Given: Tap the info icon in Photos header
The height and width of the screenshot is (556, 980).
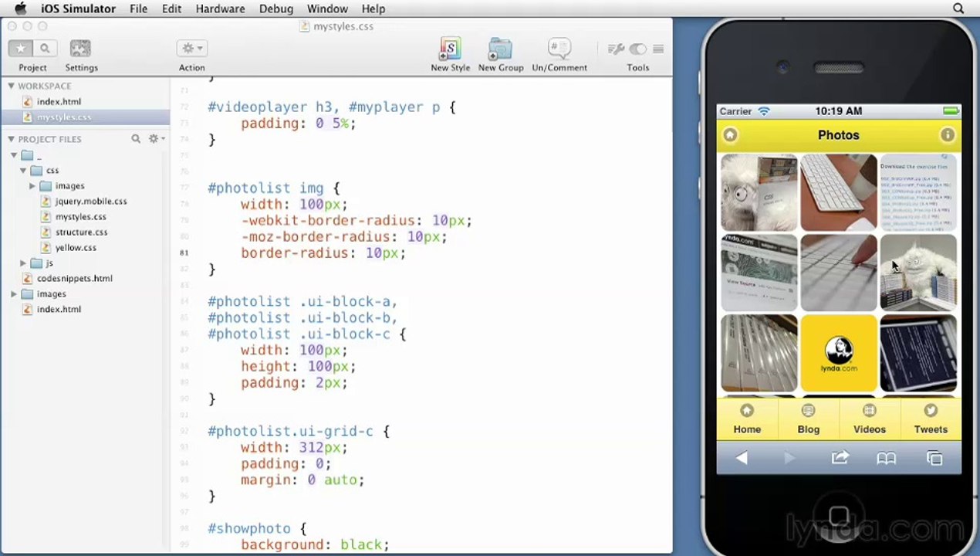Looking at the screenshot, I should point(947,135).
